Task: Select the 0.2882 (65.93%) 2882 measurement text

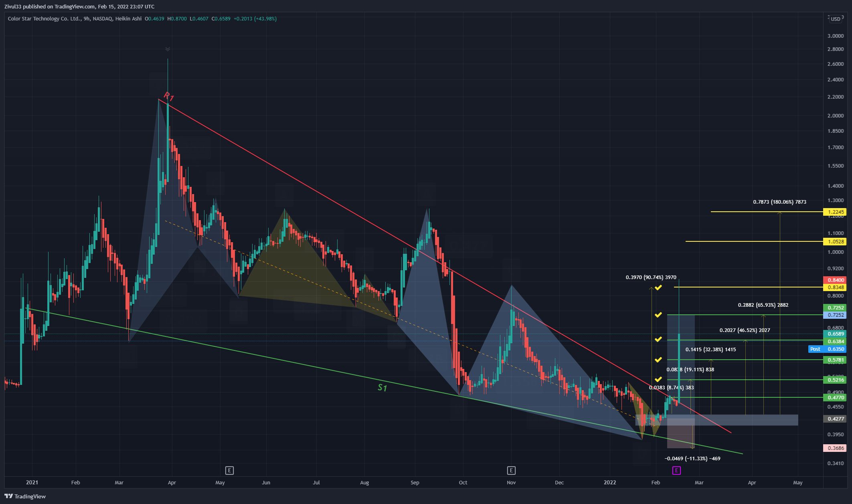Action: pos(763,305)
